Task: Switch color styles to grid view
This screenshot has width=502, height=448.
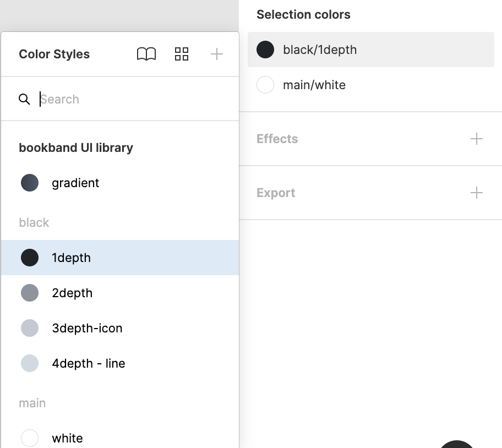Action: (182, 54)
